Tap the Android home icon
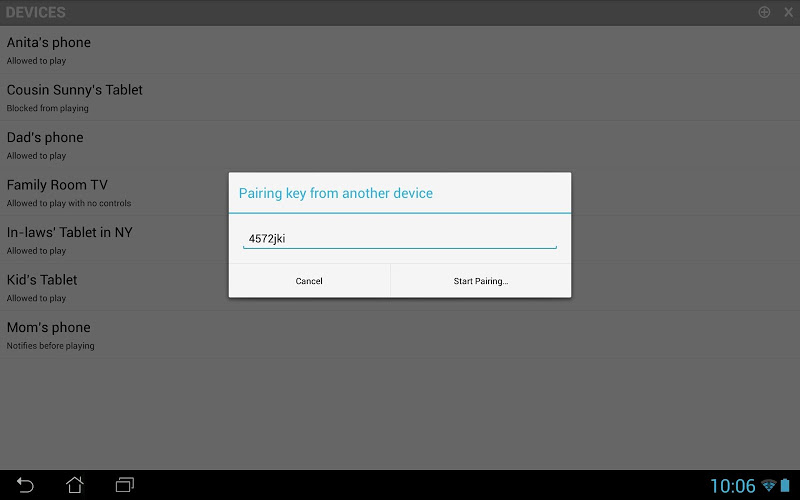The image size is (800, 500). 74,485
